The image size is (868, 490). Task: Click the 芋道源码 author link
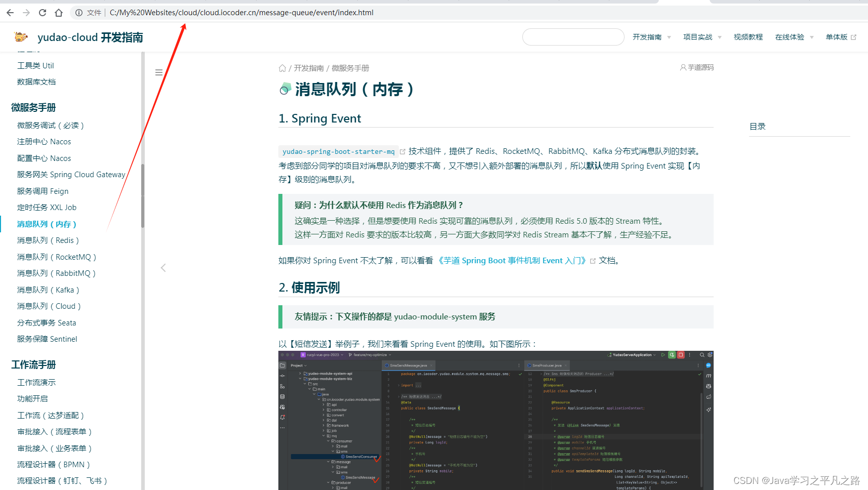(697, 67)
